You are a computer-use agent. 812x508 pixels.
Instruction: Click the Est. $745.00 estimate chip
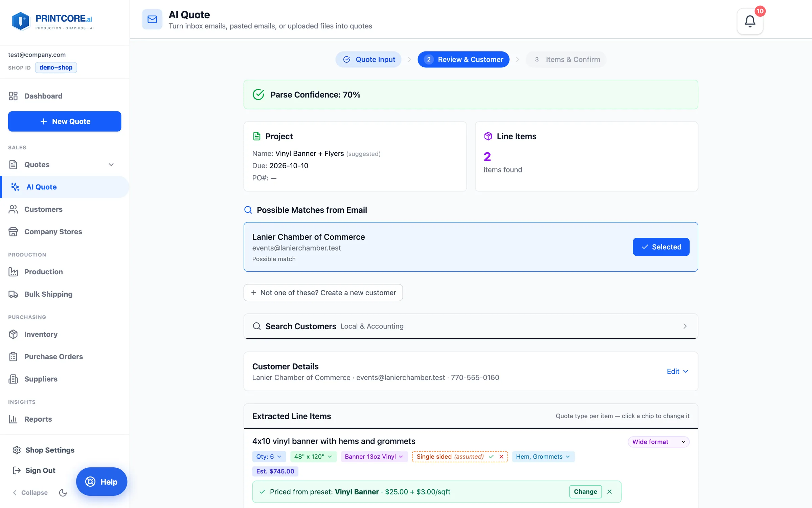(x=275, y=471)
